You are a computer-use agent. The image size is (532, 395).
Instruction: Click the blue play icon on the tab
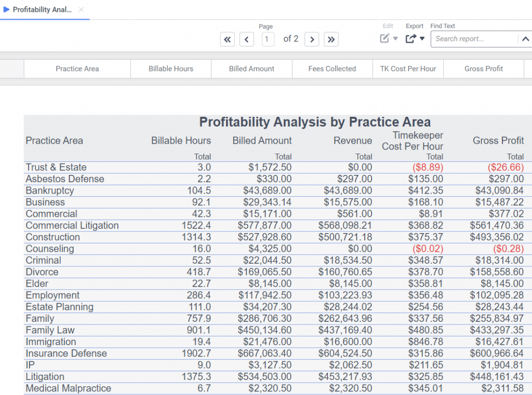tap(7, 9)
